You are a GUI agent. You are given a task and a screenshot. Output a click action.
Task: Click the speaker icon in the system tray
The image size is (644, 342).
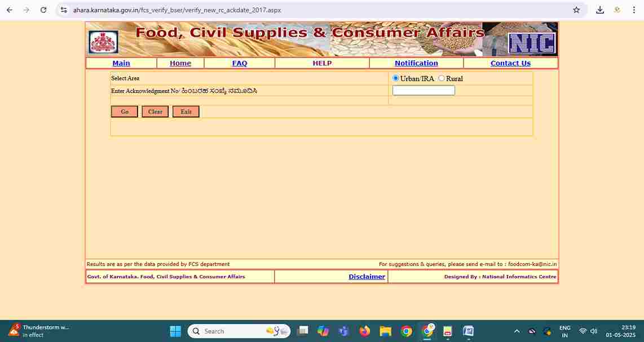coord(594,331)
